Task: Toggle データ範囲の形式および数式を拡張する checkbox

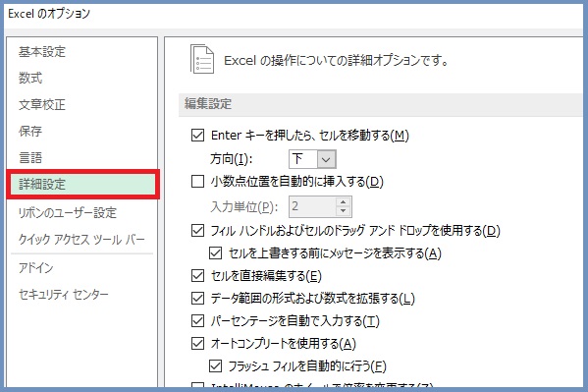Action: tap(197, 298)
